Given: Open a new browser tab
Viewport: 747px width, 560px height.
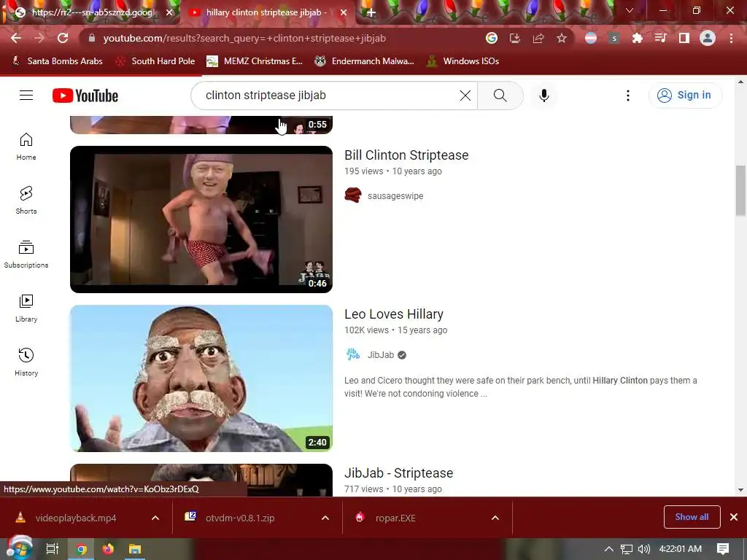Looking at the screenshot, I should tap(371, 13).
